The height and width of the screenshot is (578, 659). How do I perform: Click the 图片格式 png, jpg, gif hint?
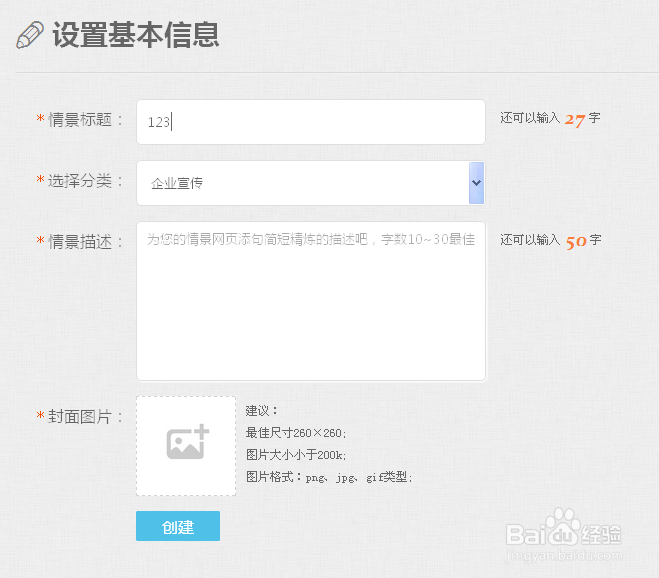[328, 477]
